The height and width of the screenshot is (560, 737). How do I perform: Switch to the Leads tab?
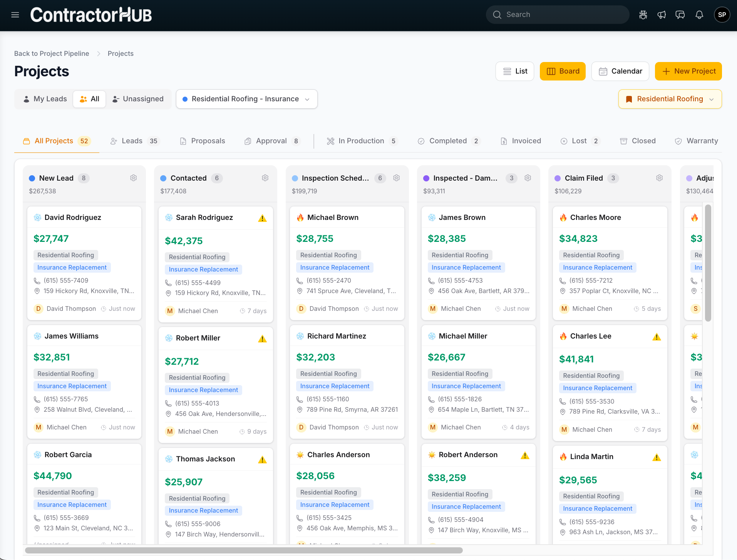pos(132,141)
